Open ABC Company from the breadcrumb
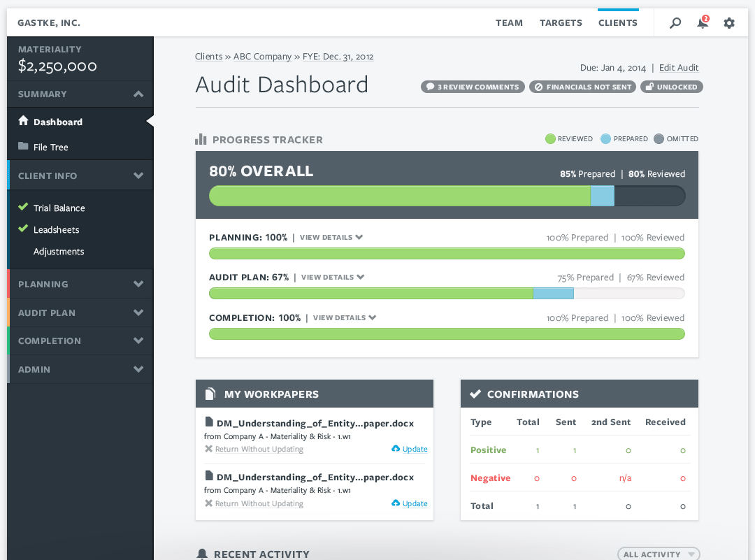The image size is (755, 560). click(262, 56)
